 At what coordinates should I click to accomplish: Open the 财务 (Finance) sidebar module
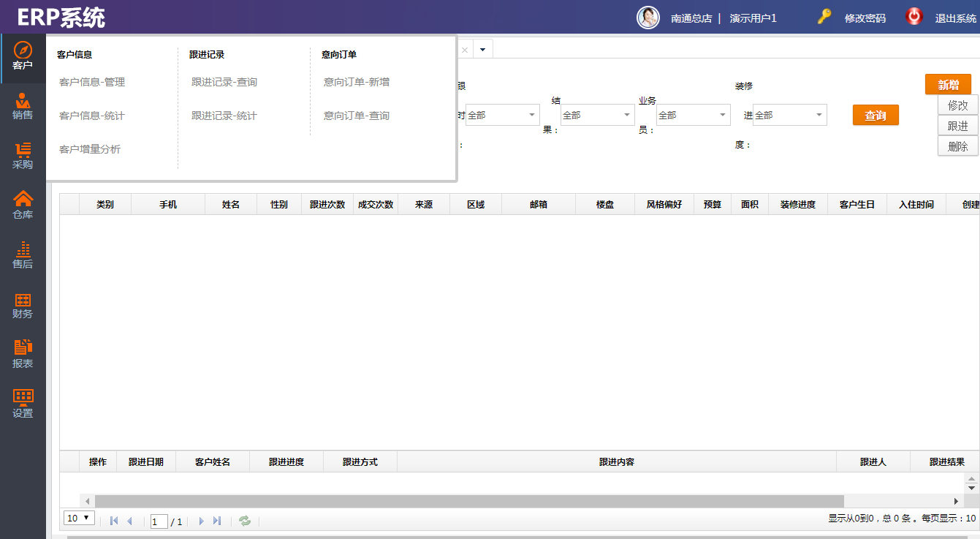23,305
